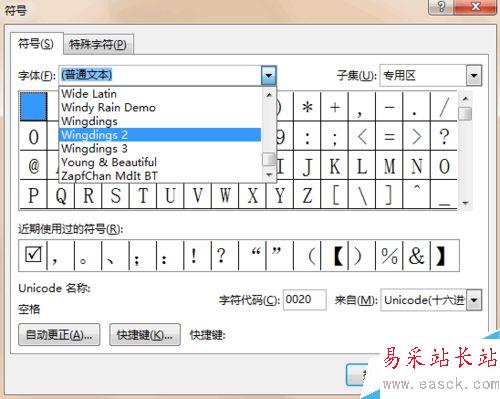Select letter S in the symbol grid

[116, 195]
